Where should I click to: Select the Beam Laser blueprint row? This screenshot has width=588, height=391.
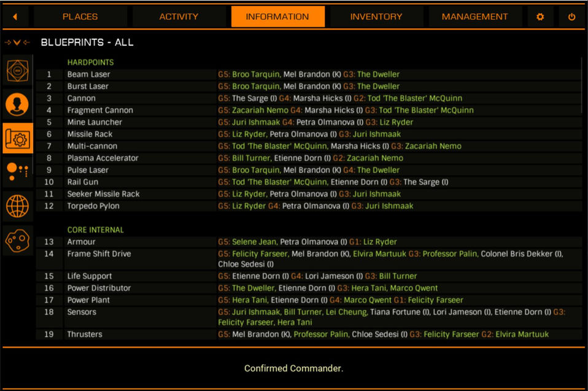309,74
